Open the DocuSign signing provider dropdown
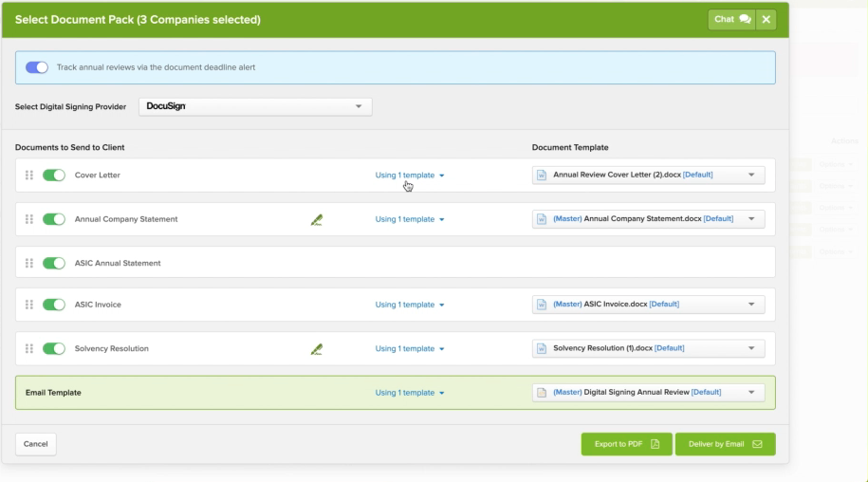 point(255,106)
